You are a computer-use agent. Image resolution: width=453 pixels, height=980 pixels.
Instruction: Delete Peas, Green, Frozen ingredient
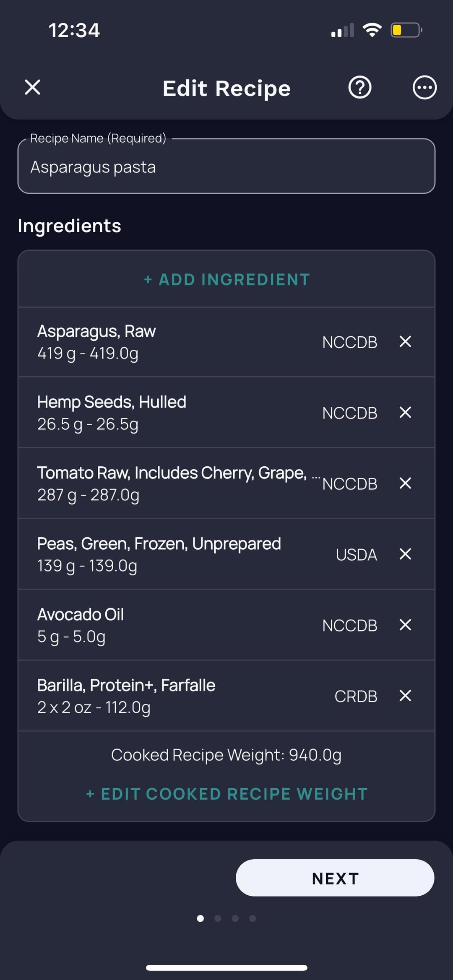click(405, 554)
